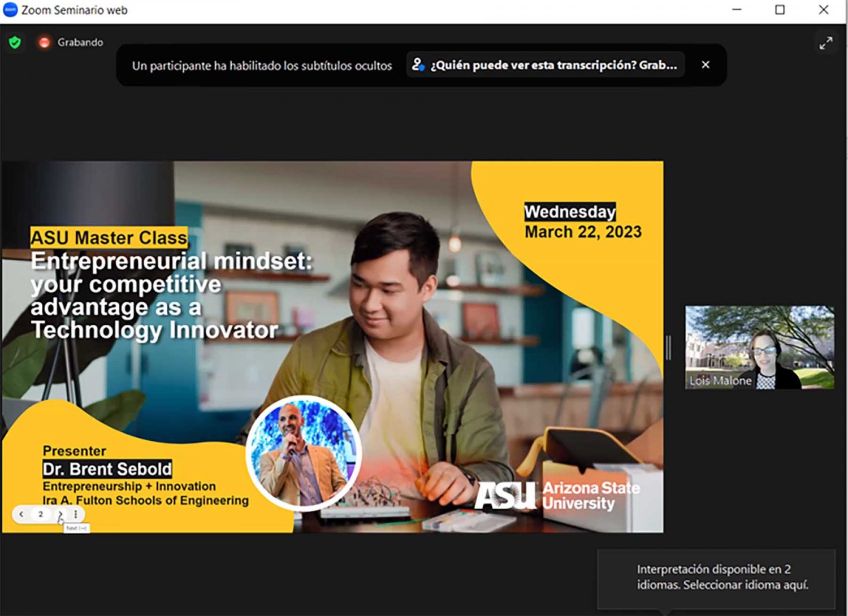Click Lois Malone's video thumbnail

click(759, 347)
